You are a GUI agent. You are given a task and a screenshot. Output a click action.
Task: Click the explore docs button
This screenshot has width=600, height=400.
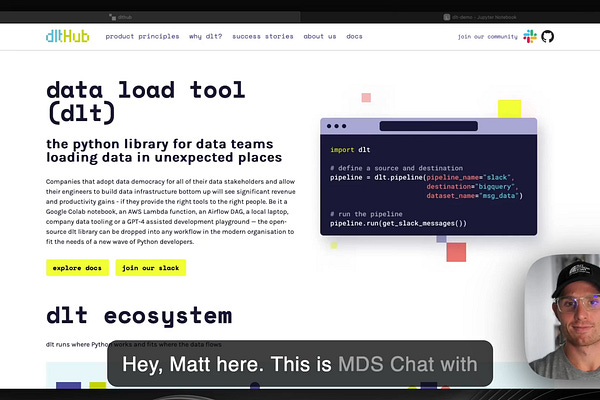click(77, 268)
